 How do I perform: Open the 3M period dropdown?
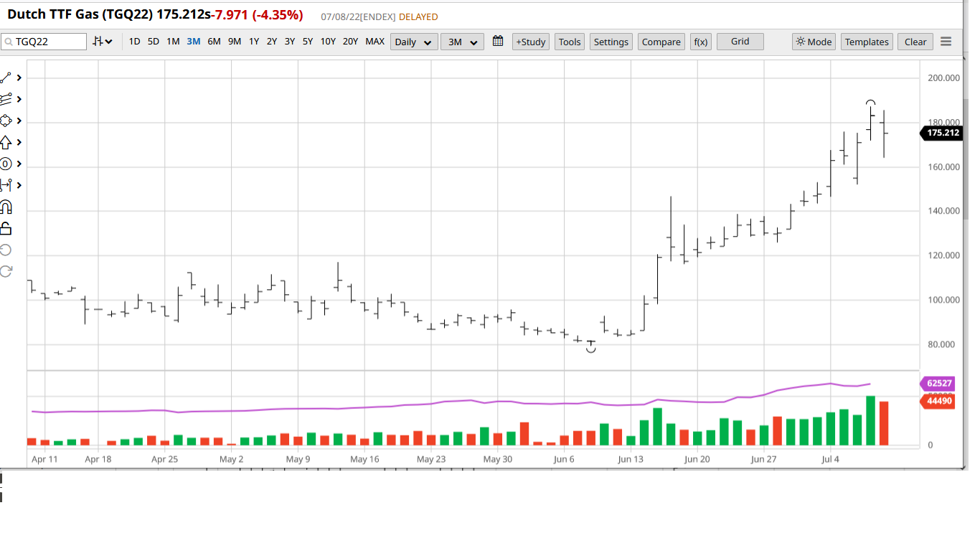tap(462, 42)
